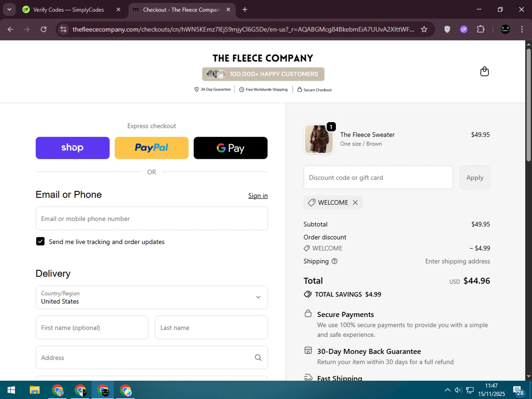Click the Fleece Company logo heading
532x399 pixels.
[263, 58]
